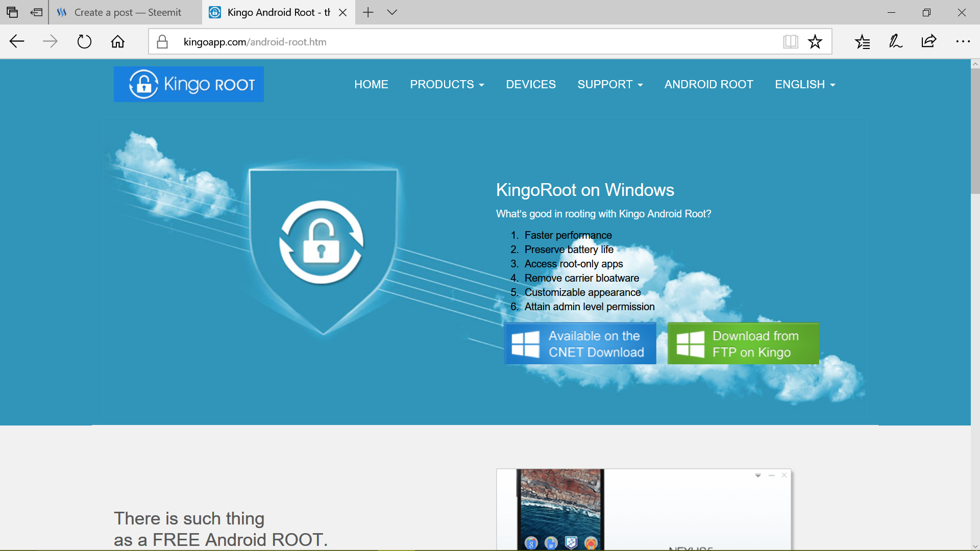The image size is (980, 551).
Task: Open the DEVICES menu item
Action: pos(531,84)
